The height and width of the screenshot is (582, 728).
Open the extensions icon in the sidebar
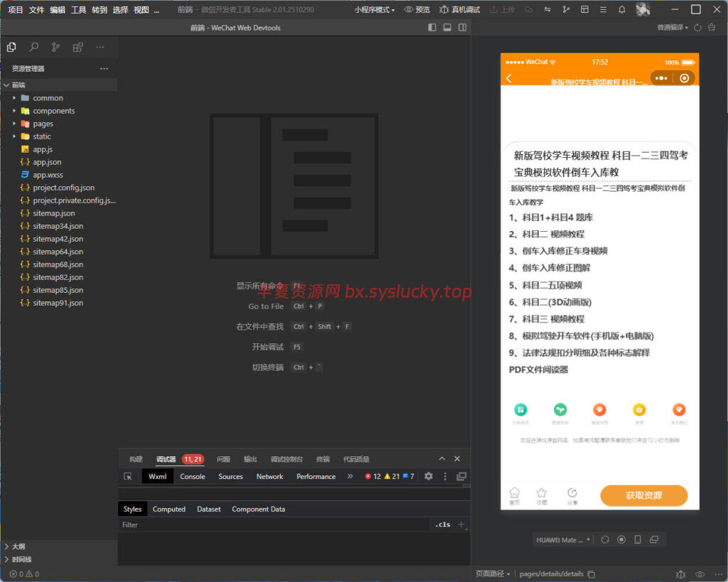coord(77,47)
